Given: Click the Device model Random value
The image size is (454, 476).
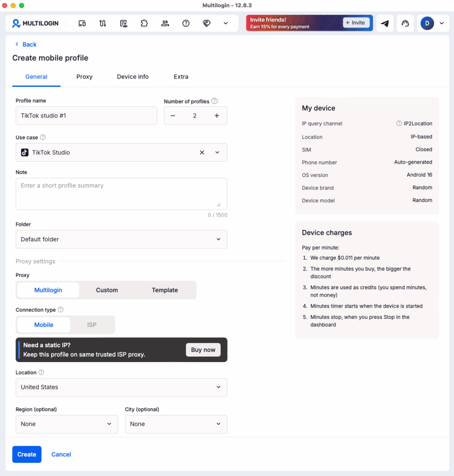Looking at the screenshot, I should [422, 200].
